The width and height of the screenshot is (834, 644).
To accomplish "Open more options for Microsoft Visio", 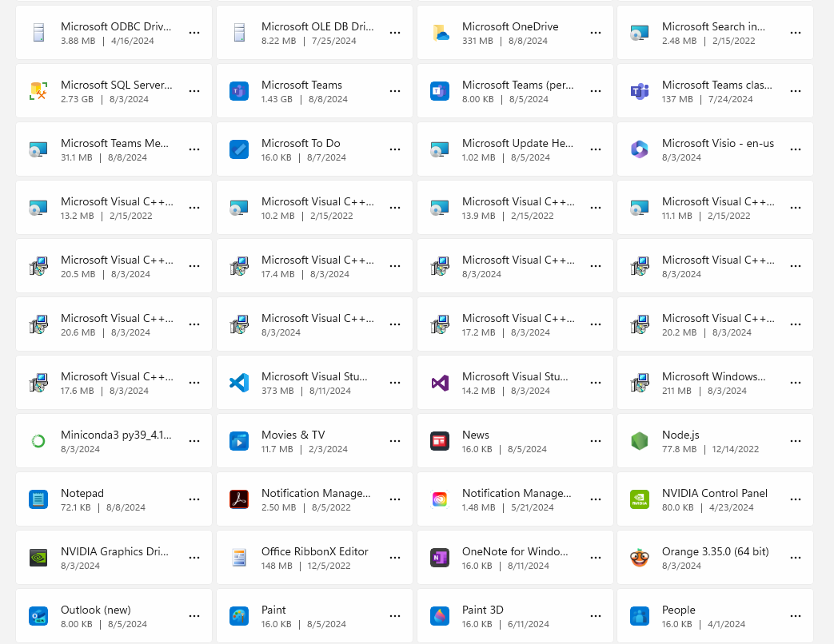I will pyautogui.click(x=795, y=149).
